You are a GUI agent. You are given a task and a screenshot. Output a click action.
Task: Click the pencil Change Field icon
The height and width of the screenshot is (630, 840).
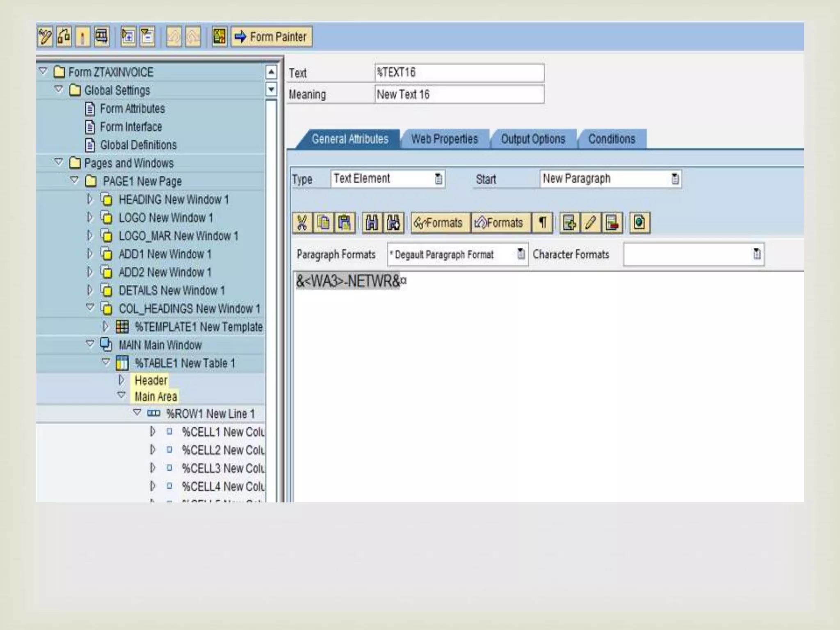point(591,223)
